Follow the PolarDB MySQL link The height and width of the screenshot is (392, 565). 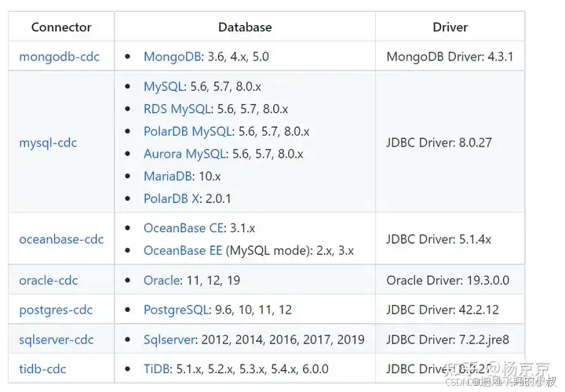(x=188, y=132)
